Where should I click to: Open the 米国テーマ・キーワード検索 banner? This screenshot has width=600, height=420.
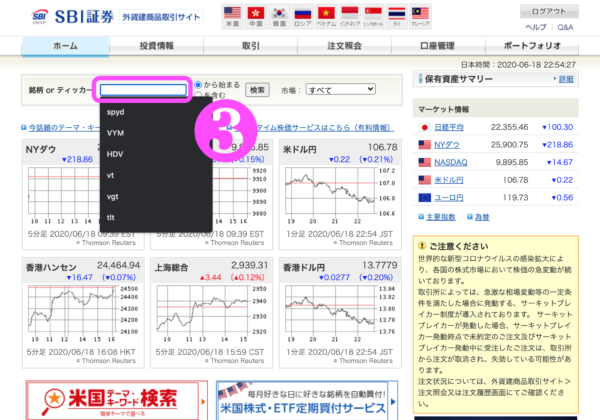click(117, 400)
